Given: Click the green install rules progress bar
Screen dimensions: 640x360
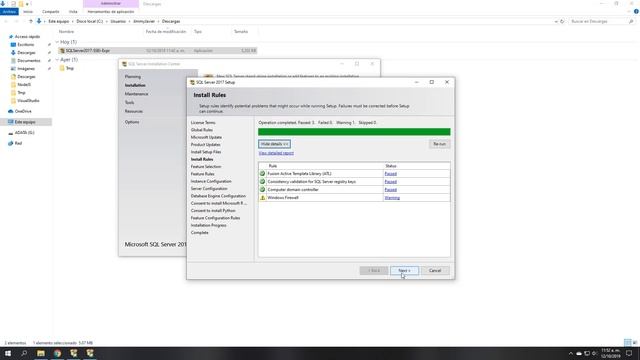Looking at the screenshot, I should click(x=354, y=132).
